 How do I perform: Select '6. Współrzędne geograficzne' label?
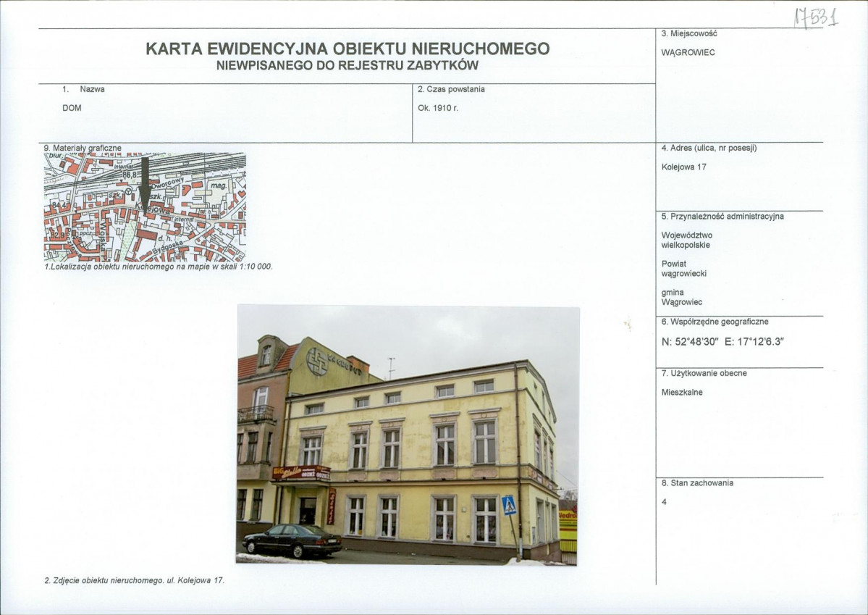tap(715, 322)
